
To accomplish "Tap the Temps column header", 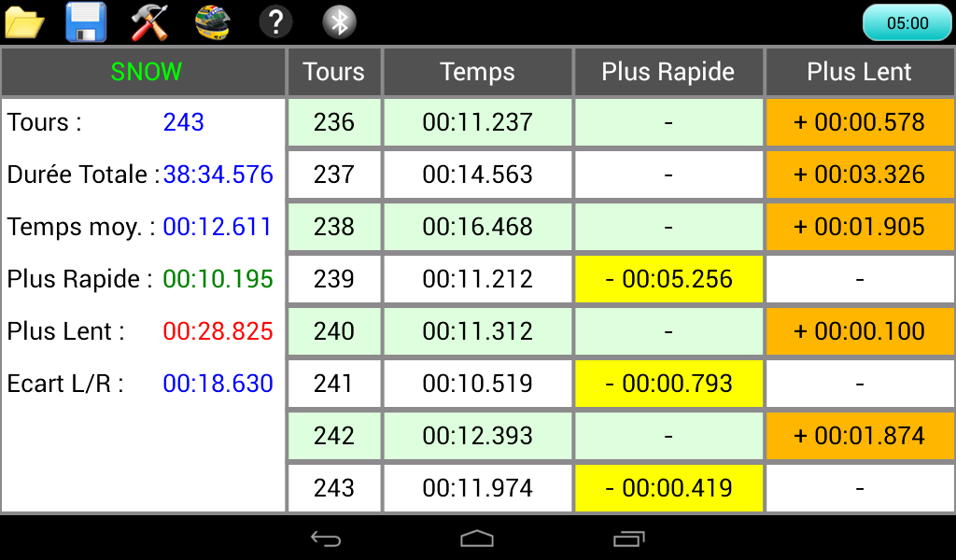I will (x=477, y=72).
